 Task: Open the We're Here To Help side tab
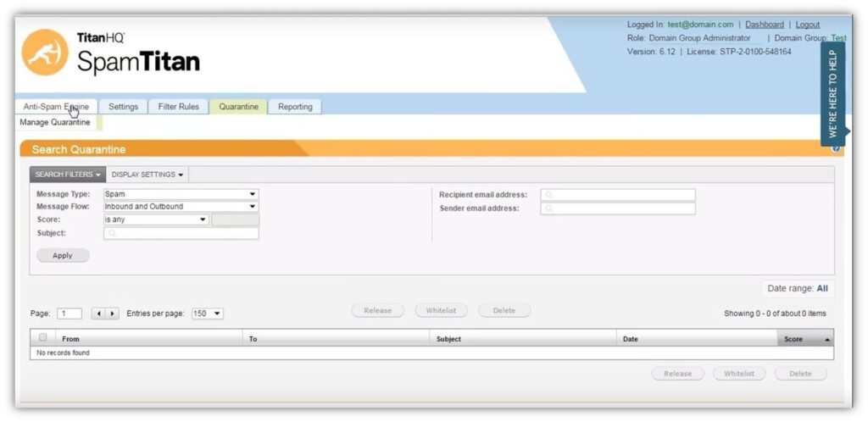[x=832, y=94]
